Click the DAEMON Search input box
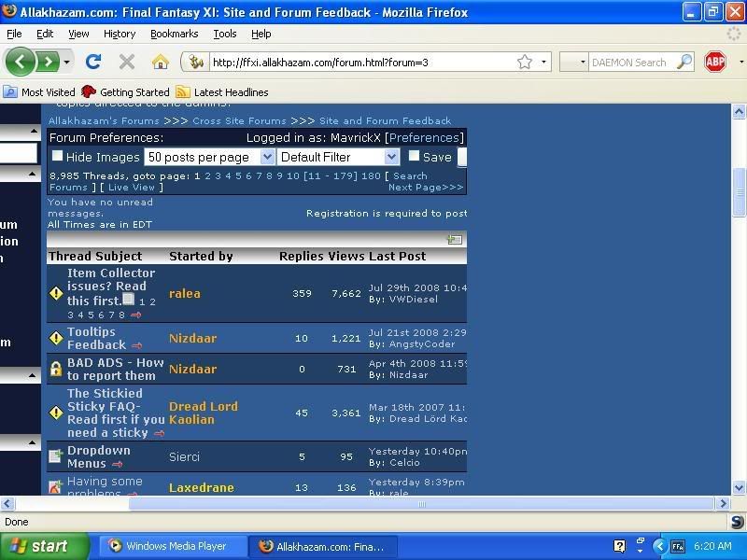This screenshot has height=560, width=747. [x=633, y=62]
